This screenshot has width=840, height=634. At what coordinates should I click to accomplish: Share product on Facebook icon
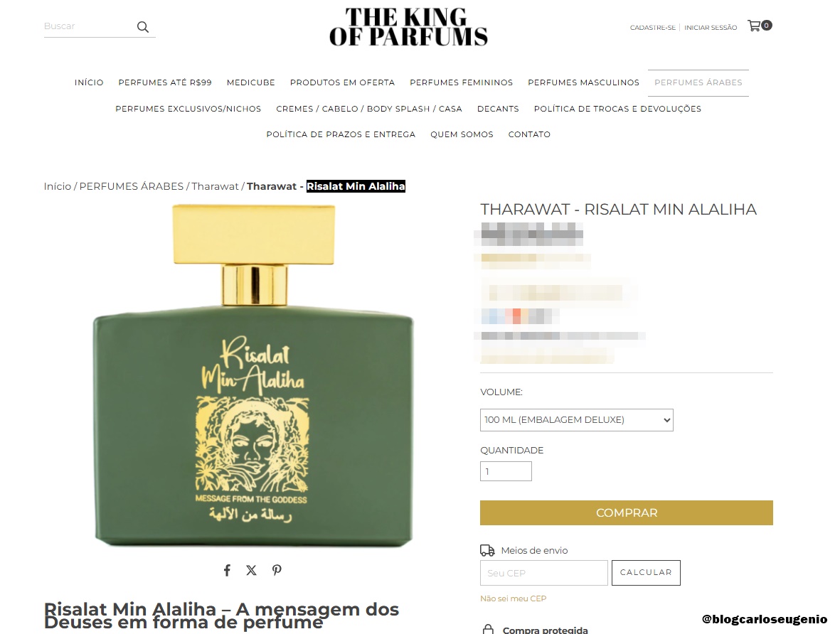click(x=227, y=570)
